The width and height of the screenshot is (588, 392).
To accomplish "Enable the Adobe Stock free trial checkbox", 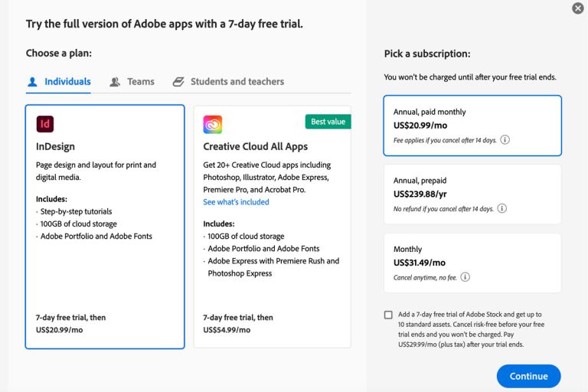I will (389, 315).
